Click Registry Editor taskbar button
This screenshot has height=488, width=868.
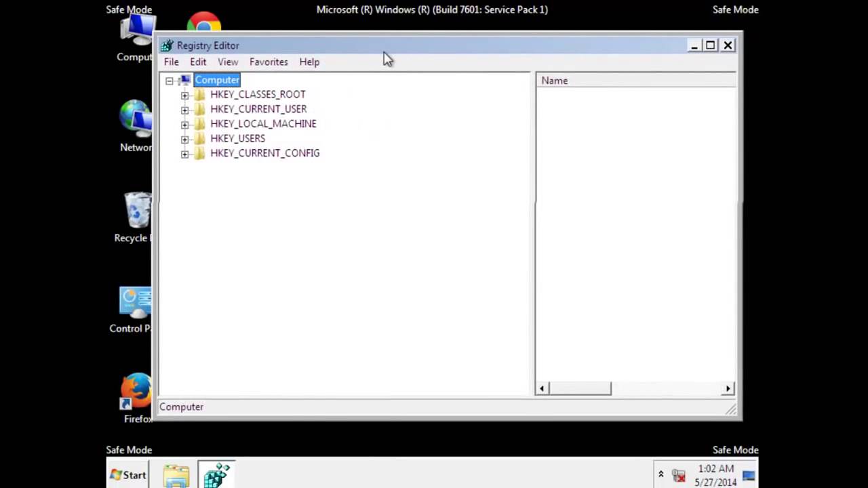click(216, 475)
